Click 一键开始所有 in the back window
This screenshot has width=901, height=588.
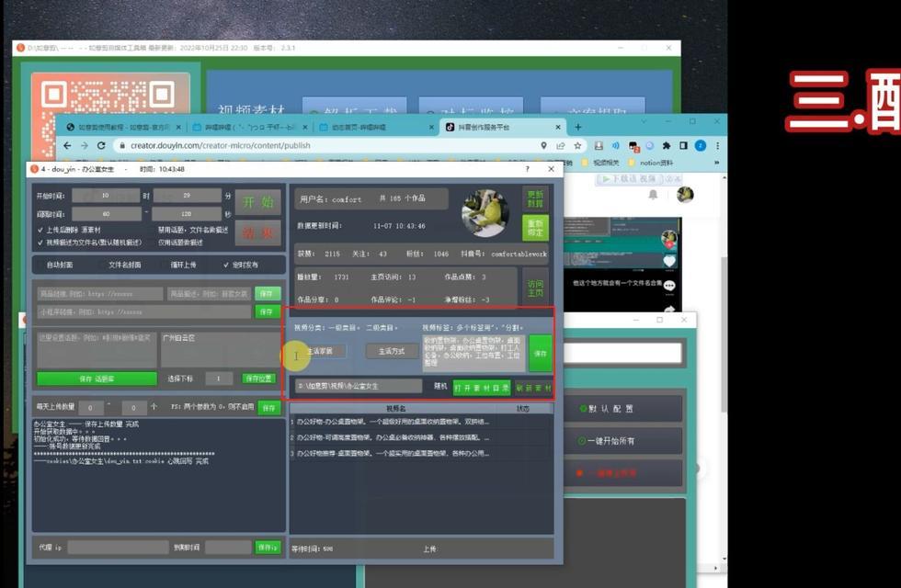tap(624, 441)
